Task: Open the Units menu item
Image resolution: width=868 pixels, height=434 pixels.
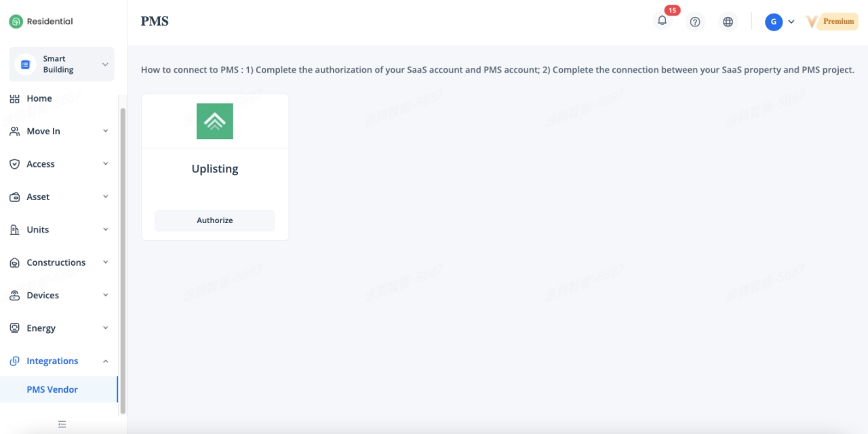Action: (x=38, y=230)
